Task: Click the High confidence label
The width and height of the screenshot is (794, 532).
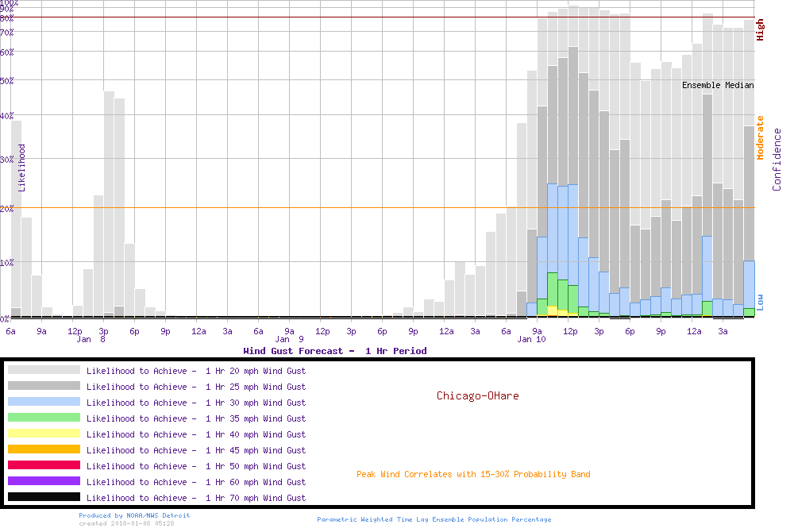Action: click(760, 30)
